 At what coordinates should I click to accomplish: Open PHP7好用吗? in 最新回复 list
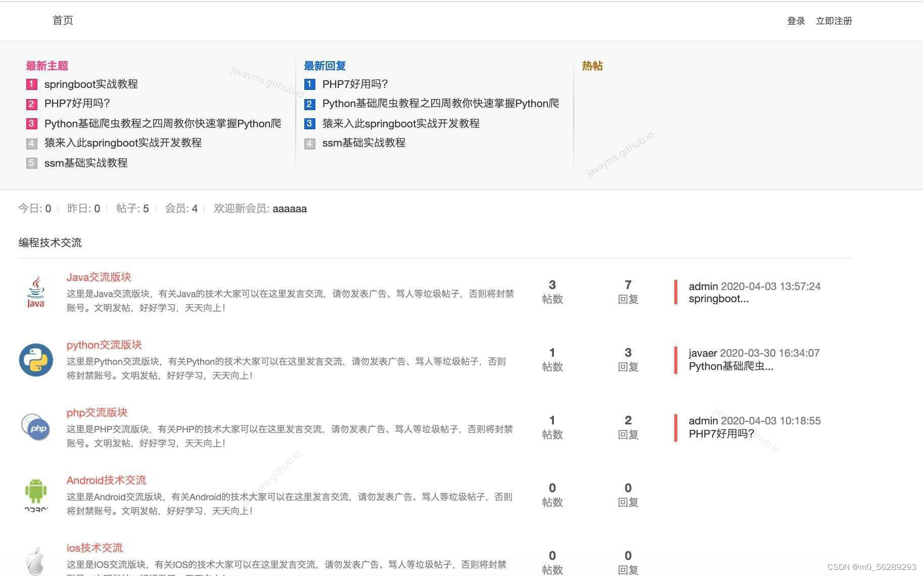click(x=355, y=84)
